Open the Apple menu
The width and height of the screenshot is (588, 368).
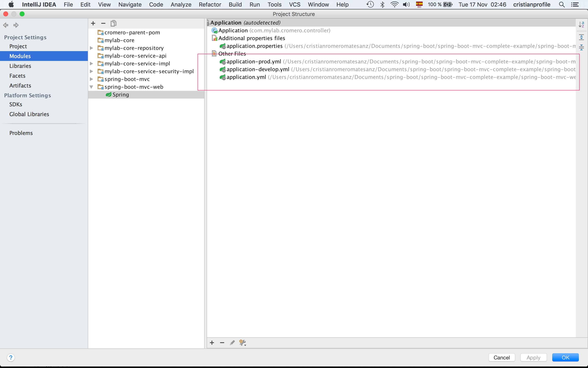11,4
